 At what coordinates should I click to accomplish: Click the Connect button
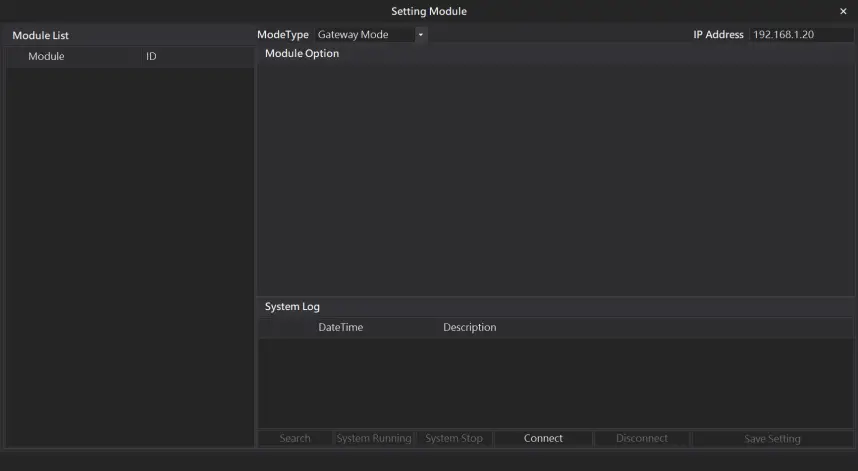[x=543, y=438]
